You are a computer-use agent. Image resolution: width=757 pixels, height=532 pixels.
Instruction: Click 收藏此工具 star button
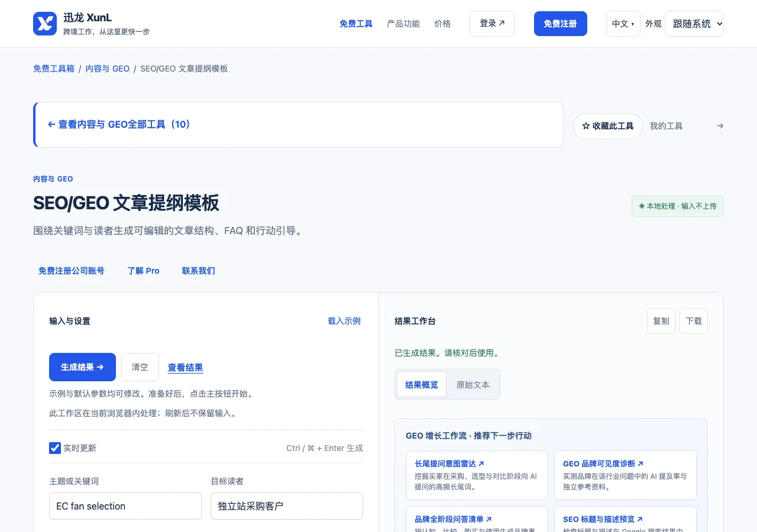608,126
